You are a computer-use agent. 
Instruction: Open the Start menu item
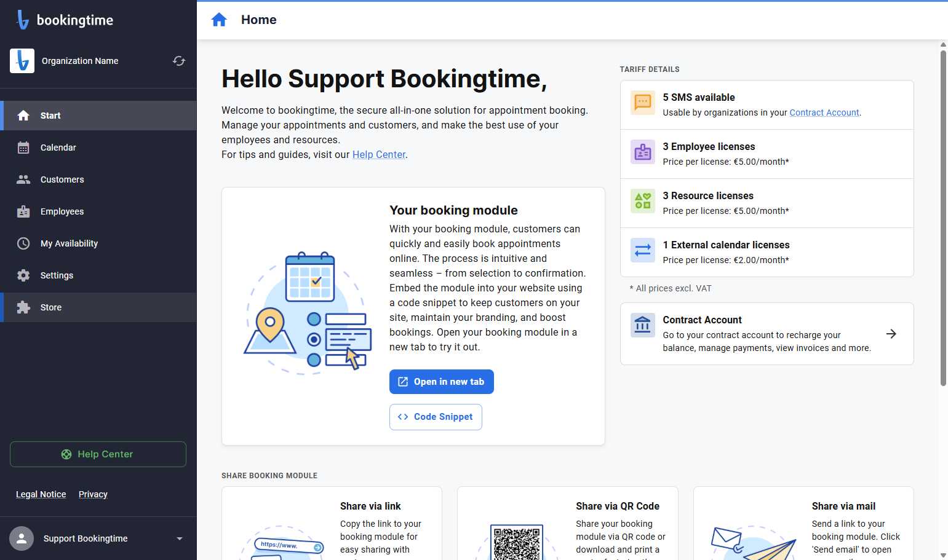(98, 116)
